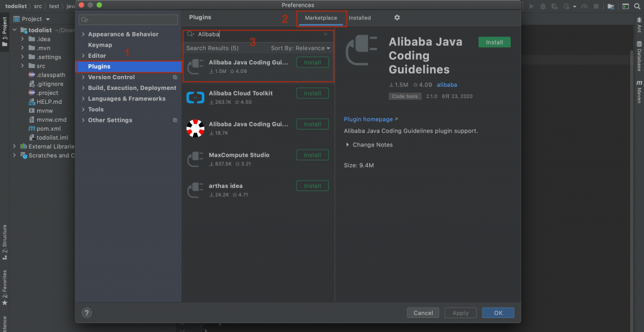Open the Z: Structure tool window
The height and width of the screenshot is (332, 644).
coord(4,243)
